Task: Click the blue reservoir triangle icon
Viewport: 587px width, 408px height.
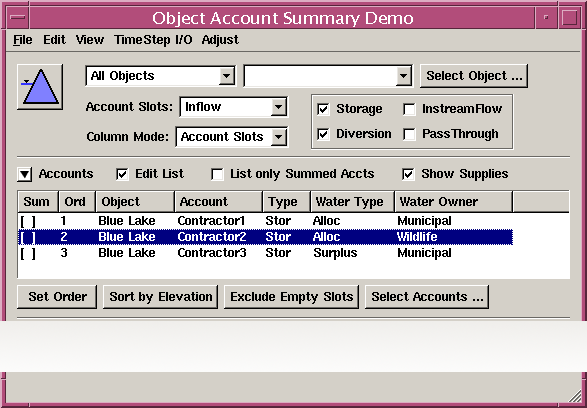Action: (40, 87)
